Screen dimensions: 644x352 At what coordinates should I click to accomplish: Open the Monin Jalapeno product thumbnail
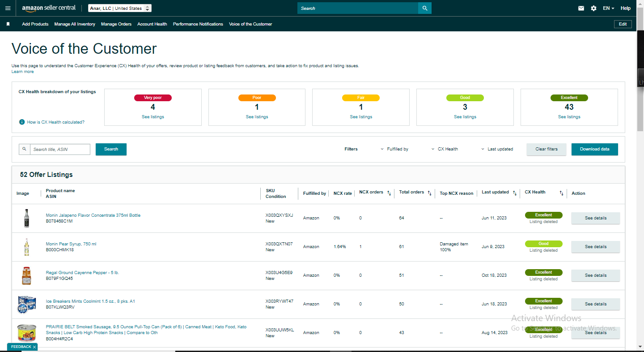click(x=26, y=219)
